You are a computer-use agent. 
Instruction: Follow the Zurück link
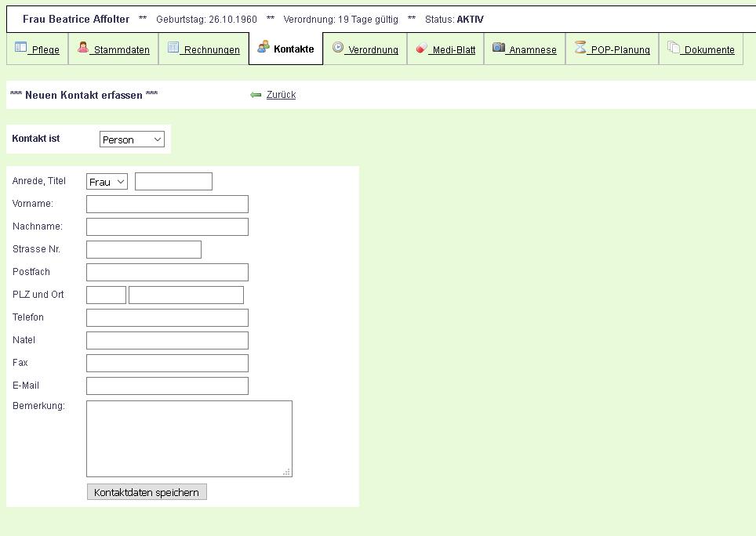[x=281, y=95]
